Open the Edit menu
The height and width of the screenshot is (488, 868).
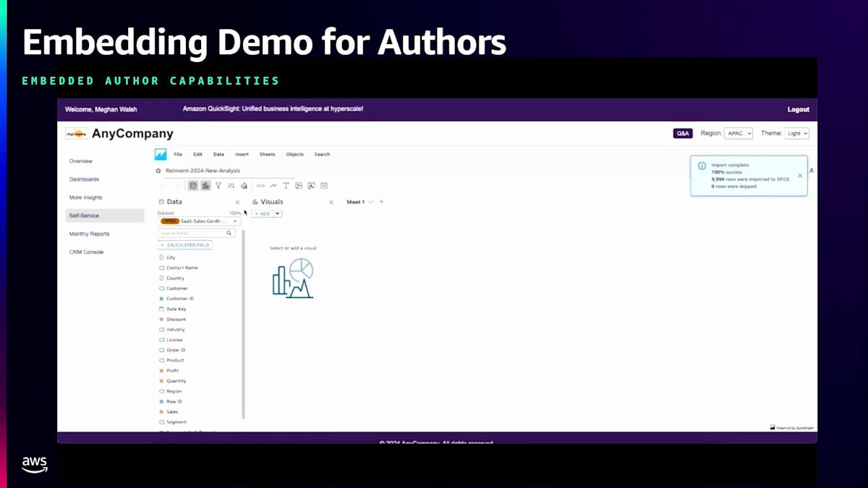(x=197, y=154)
